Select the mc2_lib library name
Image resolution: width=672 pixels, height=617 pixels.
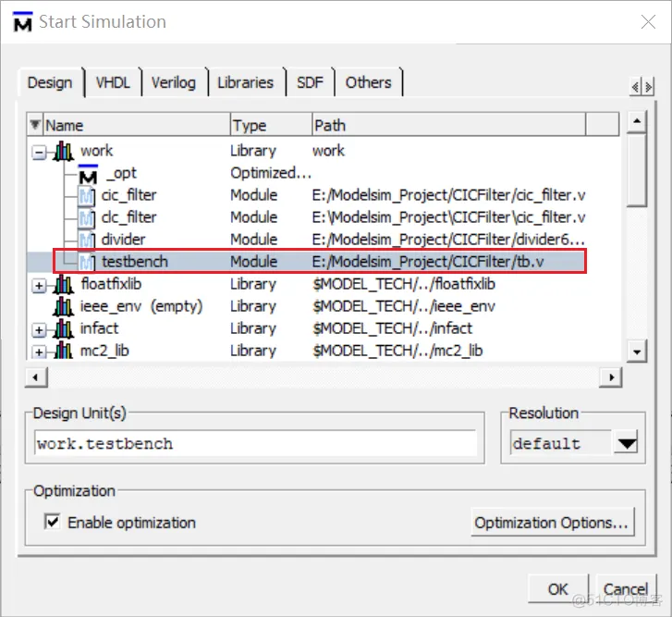104,351
